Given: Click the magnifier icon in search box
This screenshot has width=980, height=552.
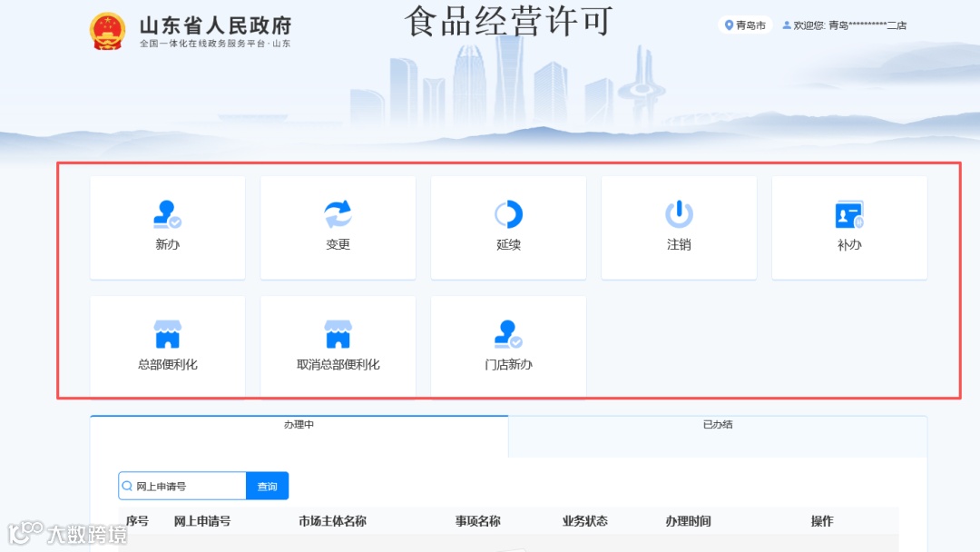Looking at the screenshot, I should tap(127, 486).
